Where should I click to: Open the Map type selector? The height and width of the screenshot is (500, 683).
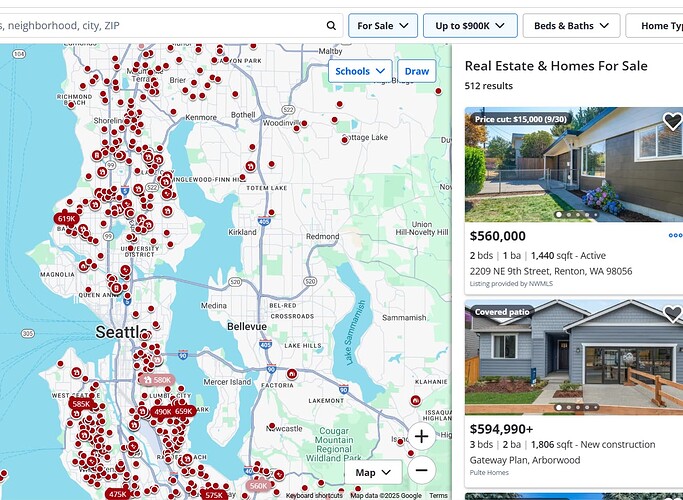pos(373,472)
